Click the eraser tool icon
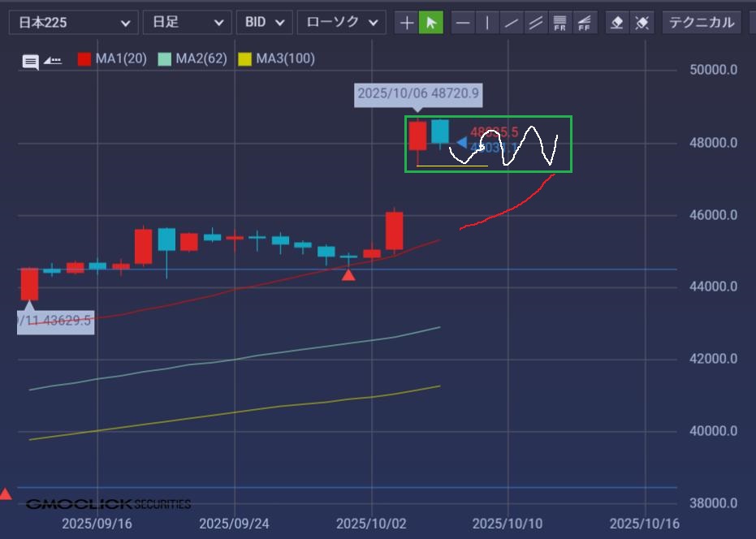 pyautogui.click(x=617, y=23)
